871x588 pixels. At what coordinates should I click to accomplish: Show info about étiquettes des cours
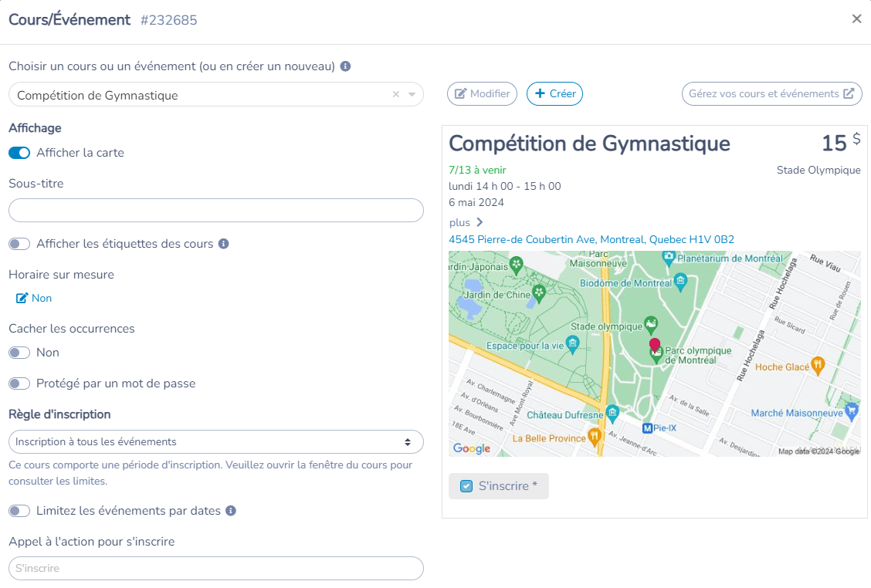224,244
